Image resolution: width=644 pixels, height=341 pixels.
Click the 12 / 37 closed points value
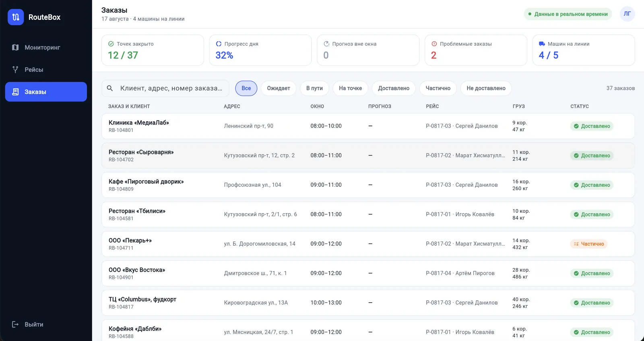coord(123,55)
